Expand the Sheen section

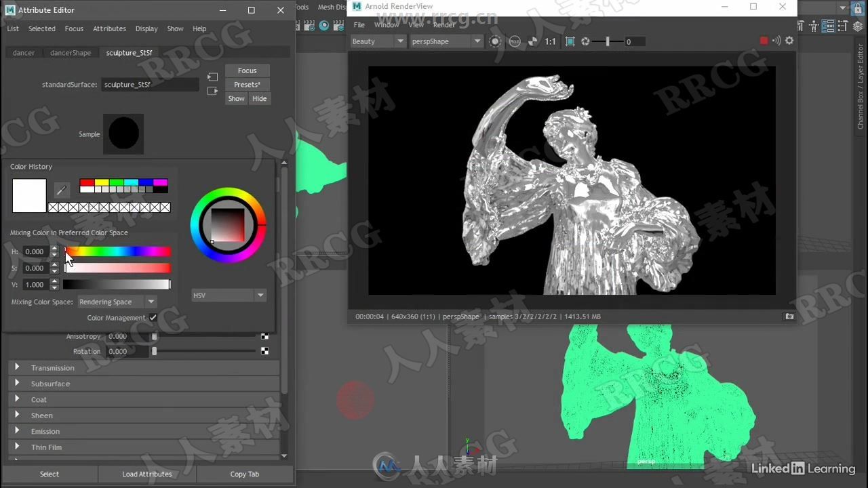[x=144, y=415]
